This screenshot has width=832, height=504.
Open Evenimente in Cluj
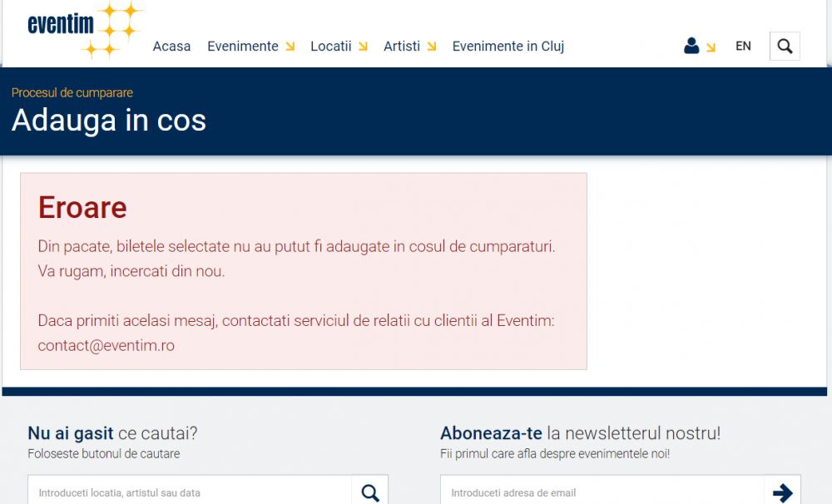(508, 47)
